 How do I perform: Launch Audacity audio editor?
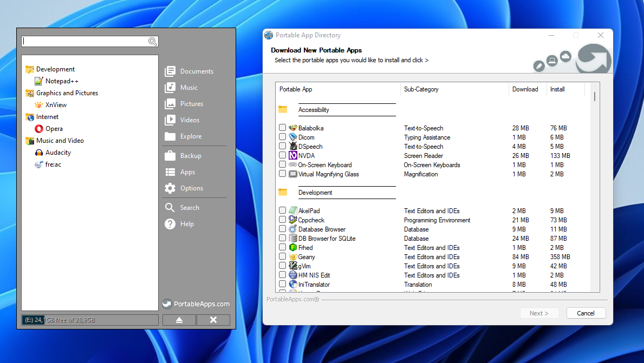tap(58, 153)
